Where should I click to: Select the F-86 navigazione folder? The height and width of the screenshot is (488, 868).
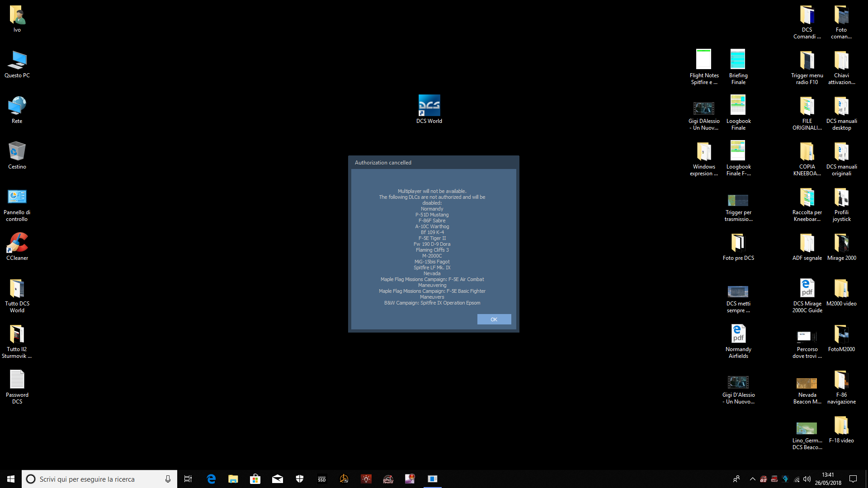pos(841,387)
